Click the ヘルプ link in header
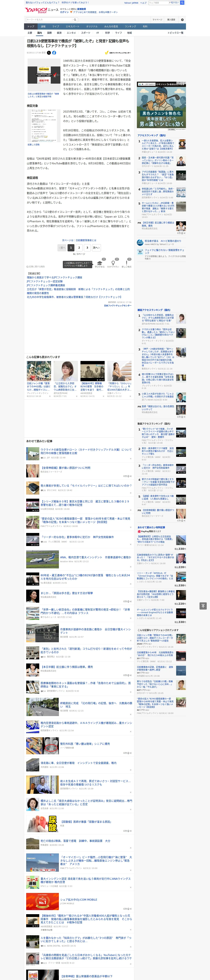 143,3
